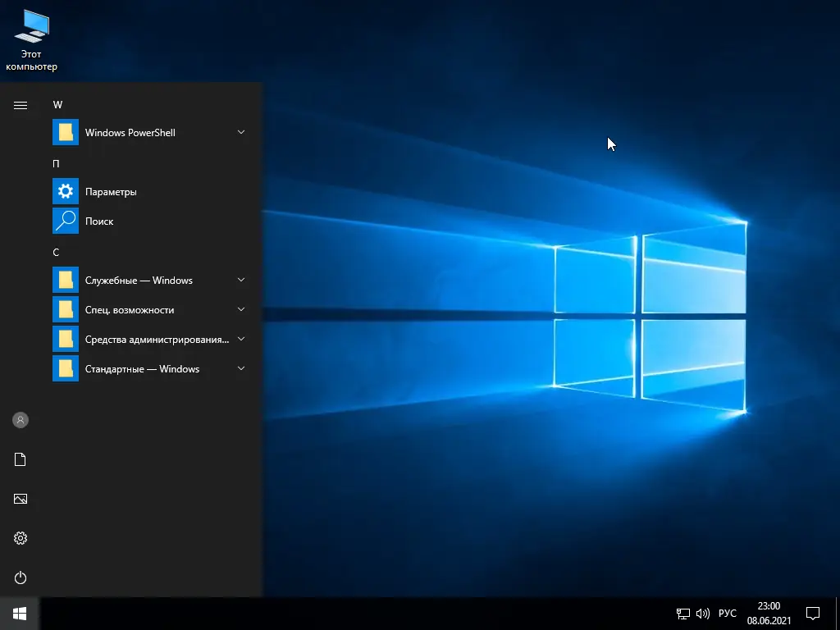
Task: Open the Pictures folder icon
Action: (x=21, y=499)
